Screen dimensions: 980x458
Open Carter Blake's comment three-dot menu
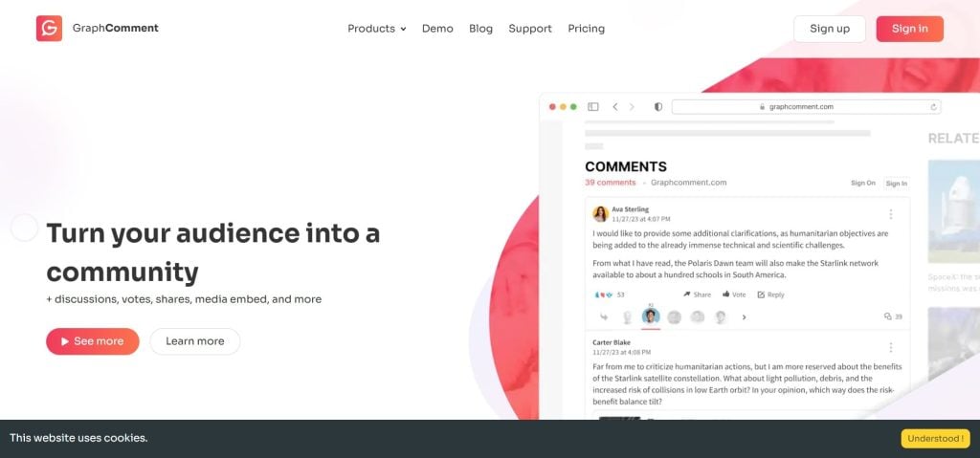(x=891, y=347)
